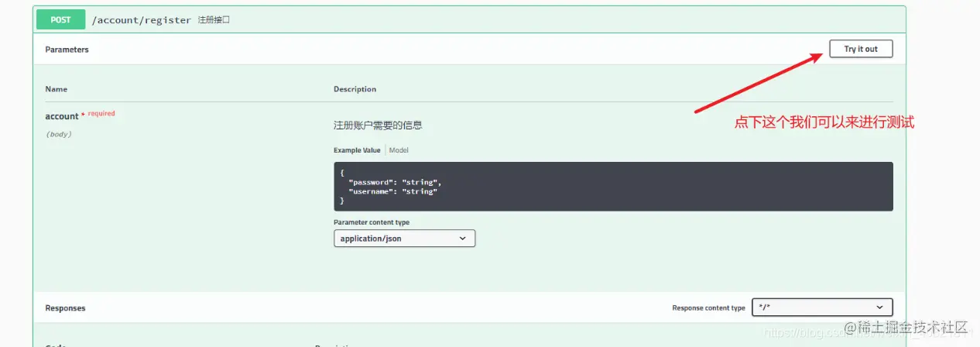Screen dimensions: 980x347
Task: Click the Responses section heading
Action: click(65, 308)
